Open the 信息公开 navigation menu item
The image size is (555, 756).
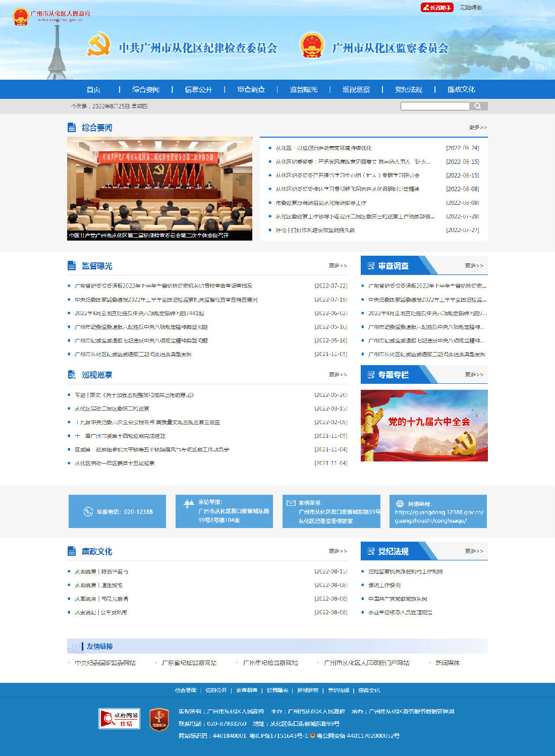pyautogui.click(x=198, y=89)
